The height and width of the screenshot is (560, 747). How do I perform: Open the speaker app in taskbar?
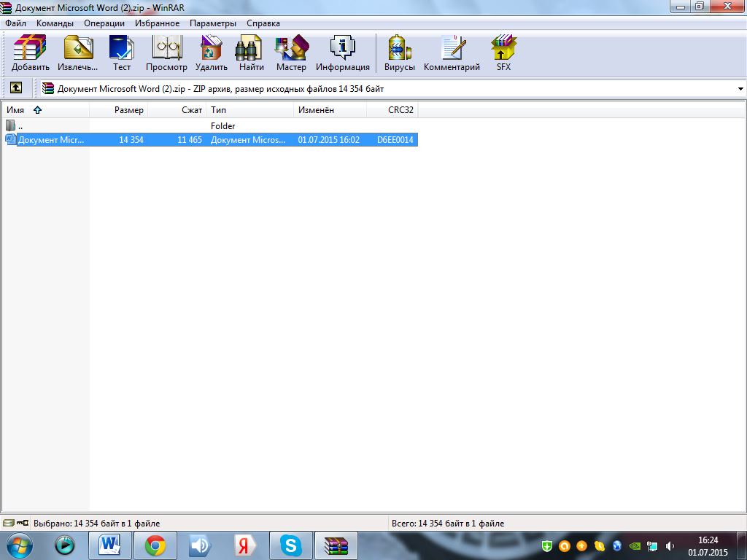pos(200,545)
